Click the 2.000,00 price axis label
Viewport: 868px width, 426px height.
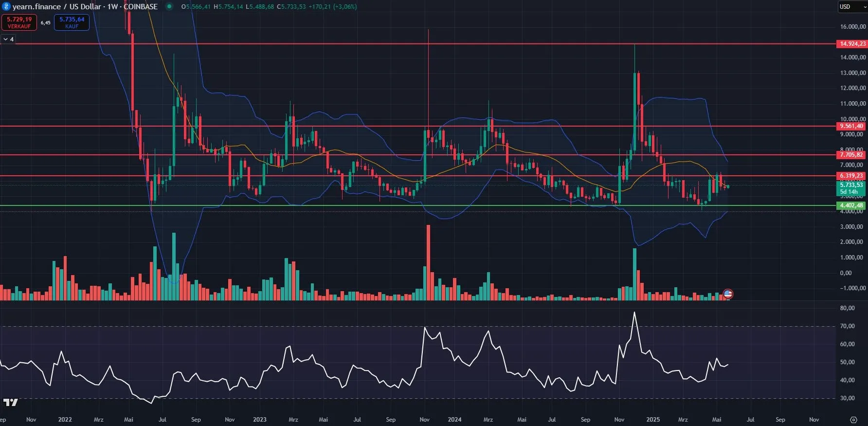click(853, 242)
